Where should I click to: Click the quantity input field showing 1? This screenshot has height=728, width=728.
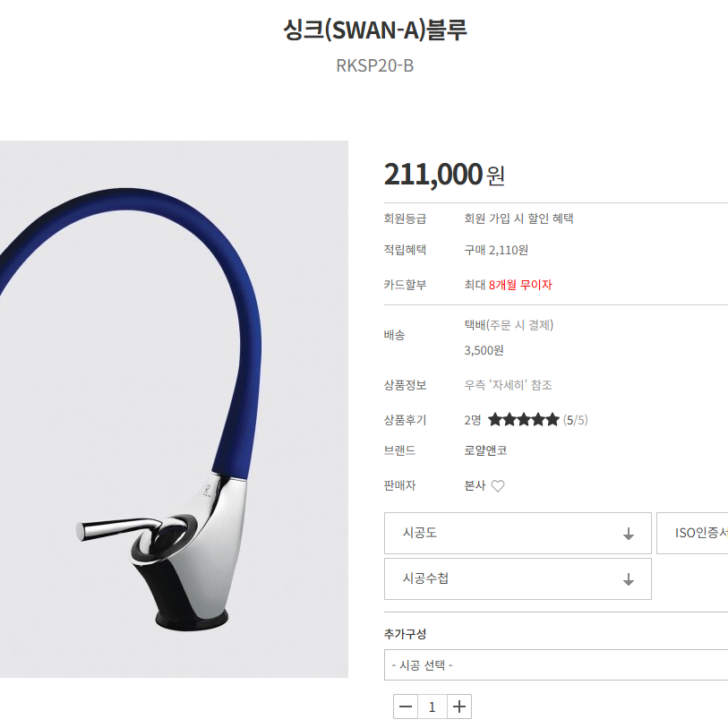click(x=433, y=707)
